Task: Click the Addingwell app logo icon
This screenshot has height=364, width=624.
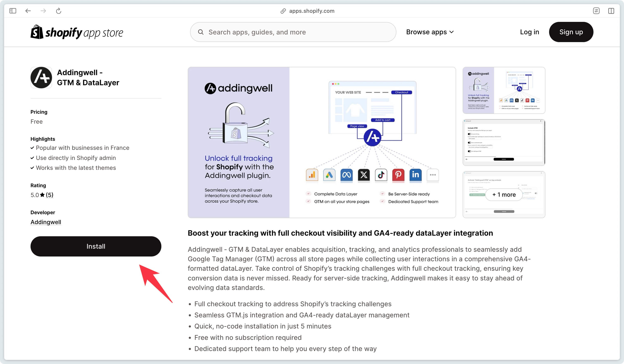Action: 41,78
